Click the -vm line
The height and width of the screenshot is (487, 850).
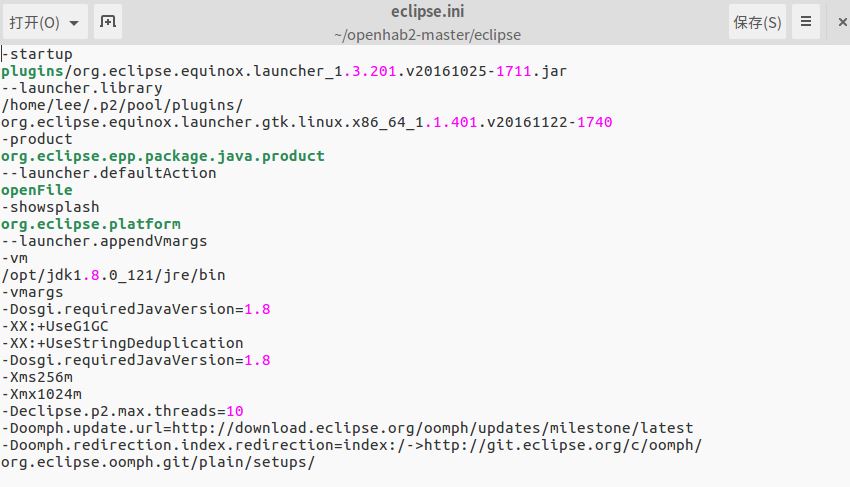pos(15,258)
